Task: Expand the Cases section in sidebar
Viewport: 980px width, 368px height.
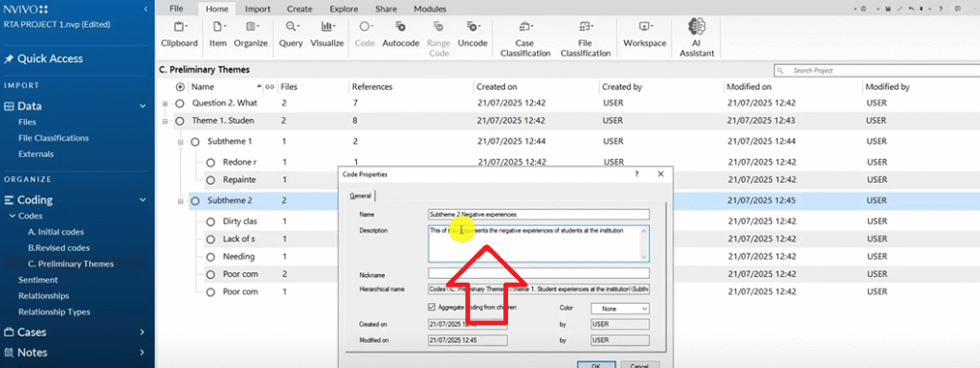Action: (143, 333)
